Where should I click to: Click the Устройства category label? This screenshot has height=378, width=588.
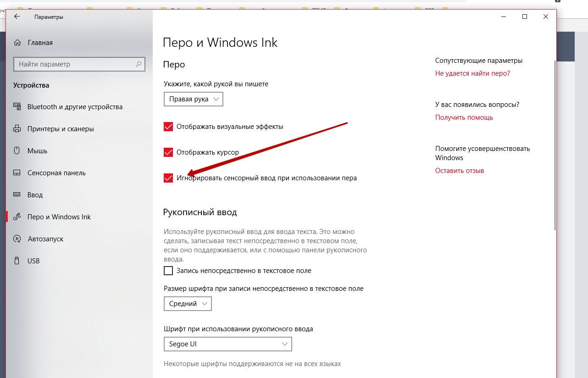pos(31,85)
